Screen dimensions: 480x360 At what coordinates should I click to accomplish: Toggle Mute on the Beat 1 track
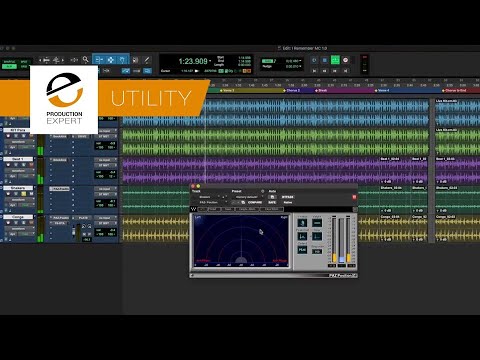31,165
